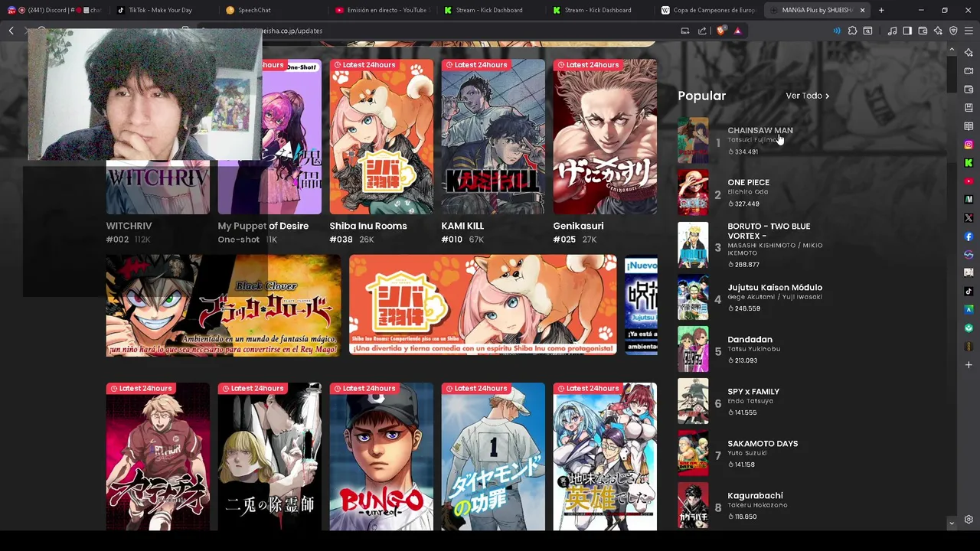Open TikTok icon in the sidebar
This screenshot has width=980, height=551.
tap(969, 292)
